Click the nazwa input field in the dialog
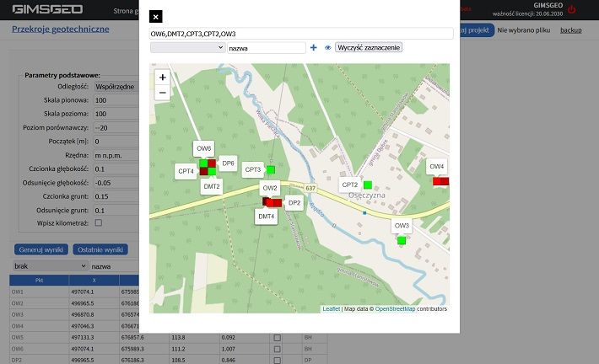Screen dimensions: 599x364 coord(267,48)
